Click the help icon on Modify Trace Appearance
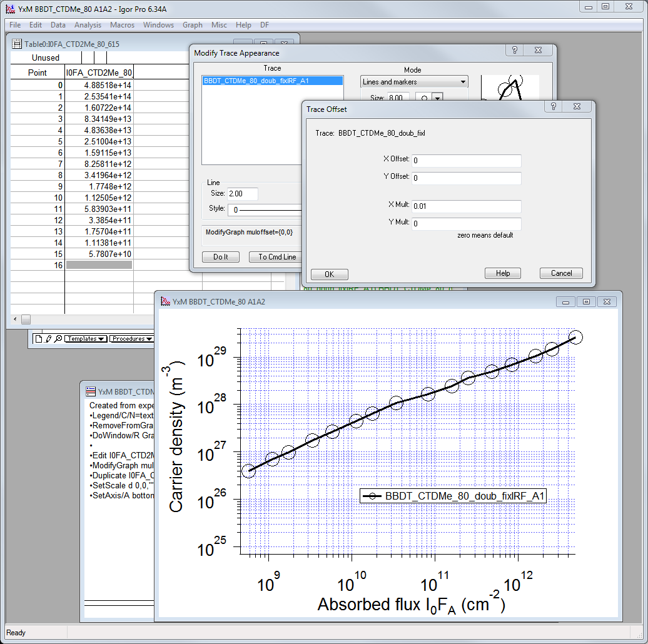 tap(514, 50)
